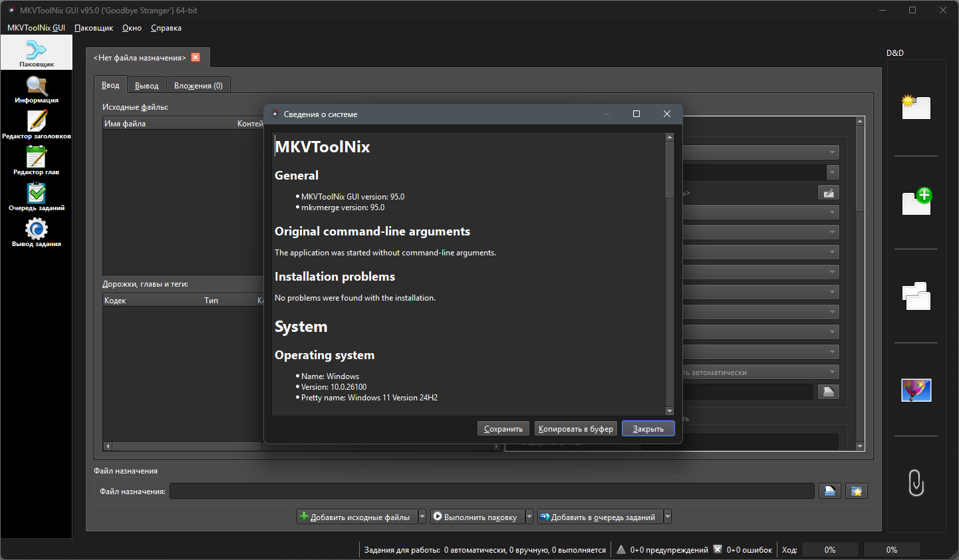
Task: Click the paperclip attachment icon in D&D panel
Action: (x=916, y=483)
